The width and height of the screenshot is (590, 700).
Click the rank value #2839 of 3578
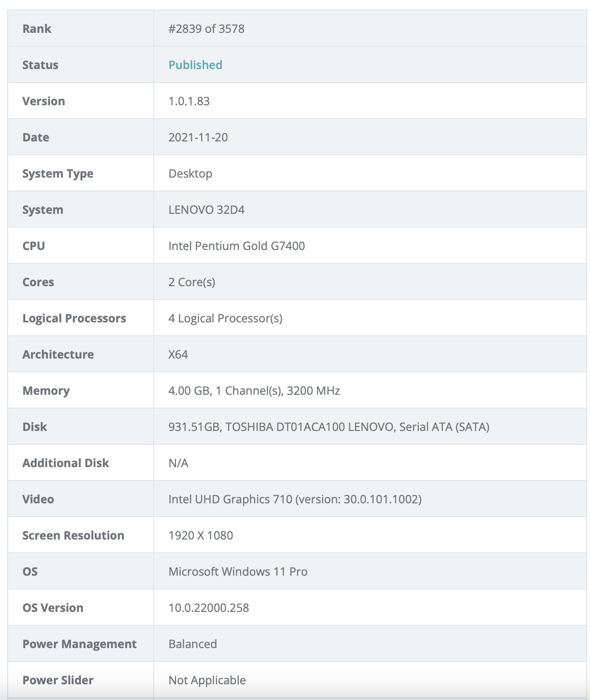206,29
